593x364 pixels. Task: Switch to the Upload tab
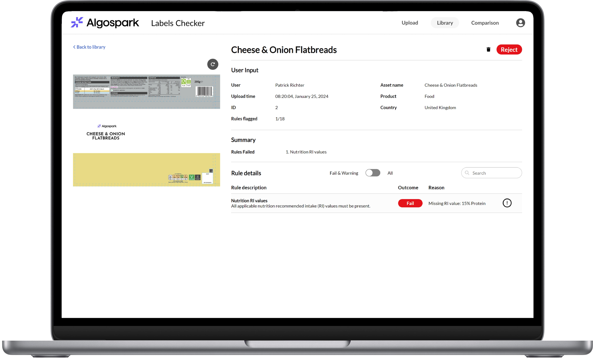coord(410,23)
